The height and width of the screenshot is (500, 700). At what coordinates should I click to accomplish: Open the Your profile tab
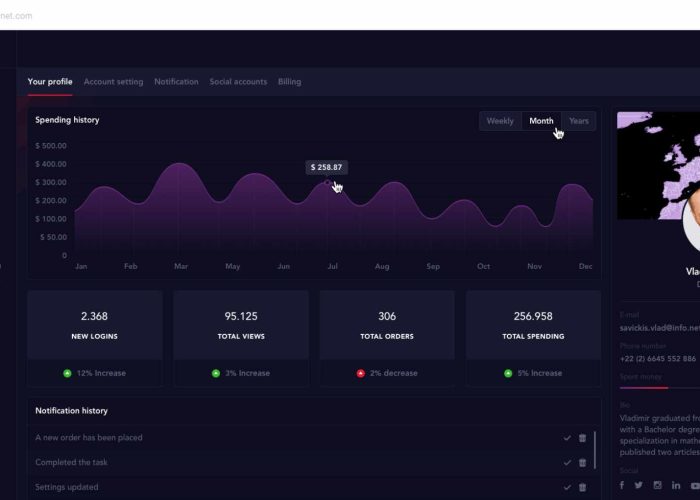(x=50, y=82)
